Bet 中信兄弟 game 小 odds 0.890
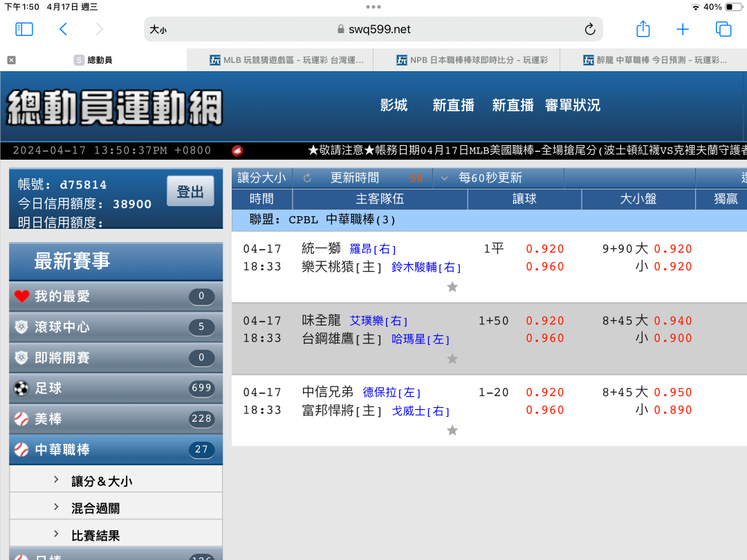This screenshot has width=747, height=560. pyautogui.click(x=673, y=410)
